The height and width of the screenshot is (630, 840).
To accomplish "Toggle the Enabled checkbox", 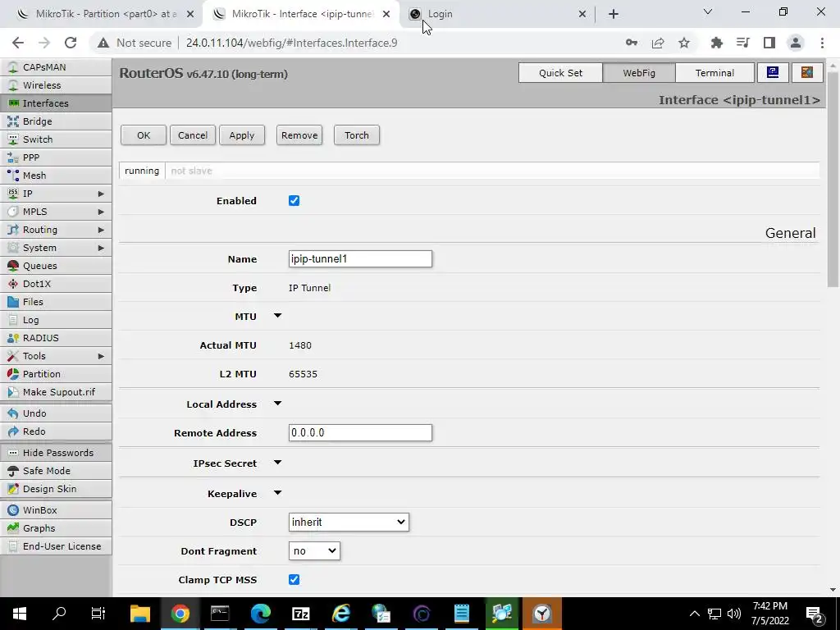I will click(x=294, y=201).
